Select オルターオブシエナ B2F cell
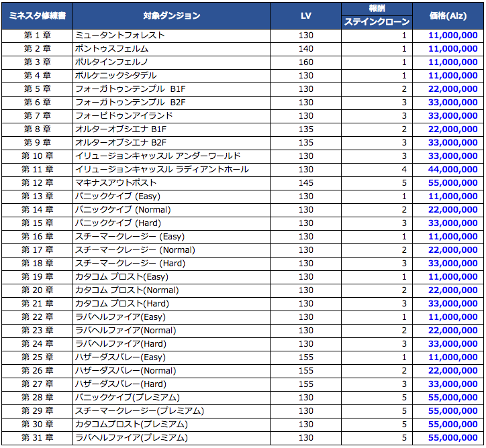Screen dimensions: 486x448 [x=171, y=143]
